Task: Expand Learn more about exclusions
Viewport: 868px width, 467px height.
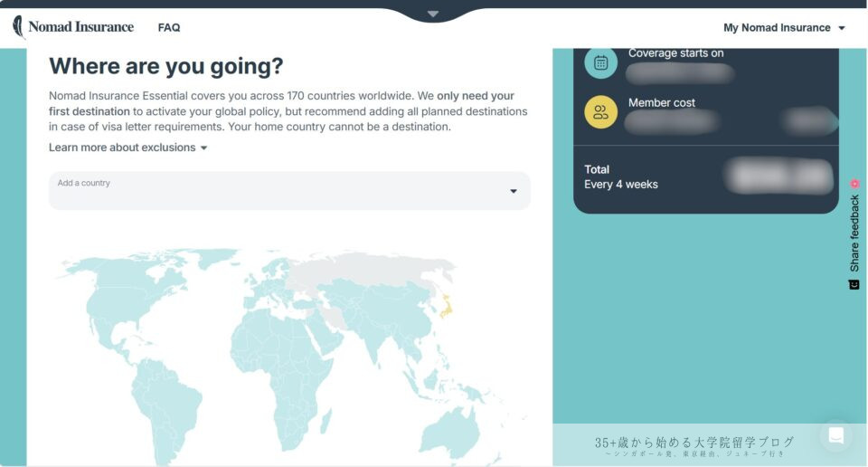Action: click(127, 148)
